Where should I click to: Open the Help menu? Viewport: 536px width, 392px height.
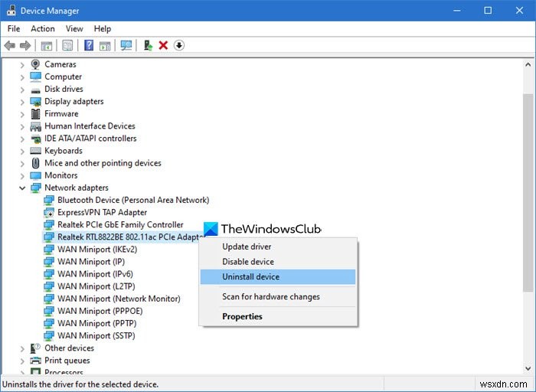[x=103, y=28]
